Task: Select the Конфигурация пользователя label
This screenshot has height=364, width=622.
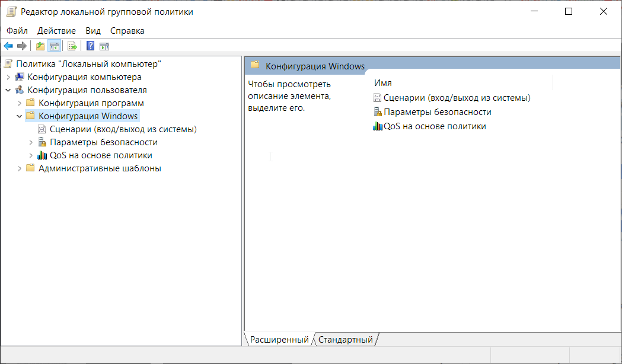Action: [87, 90]
